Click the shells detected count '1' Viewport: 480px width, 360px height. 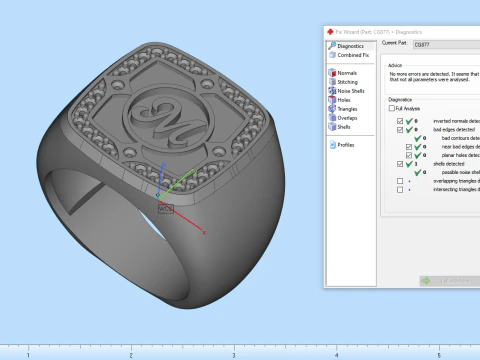pyautogui.click(x=416, y=164)
